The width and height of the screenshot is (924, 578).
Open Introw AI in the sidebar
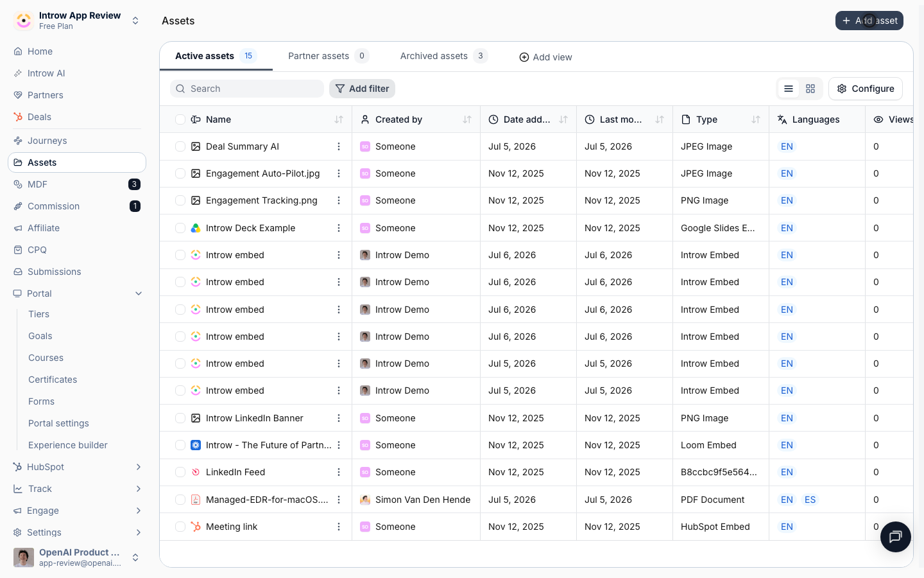click(x=77, y=73)
